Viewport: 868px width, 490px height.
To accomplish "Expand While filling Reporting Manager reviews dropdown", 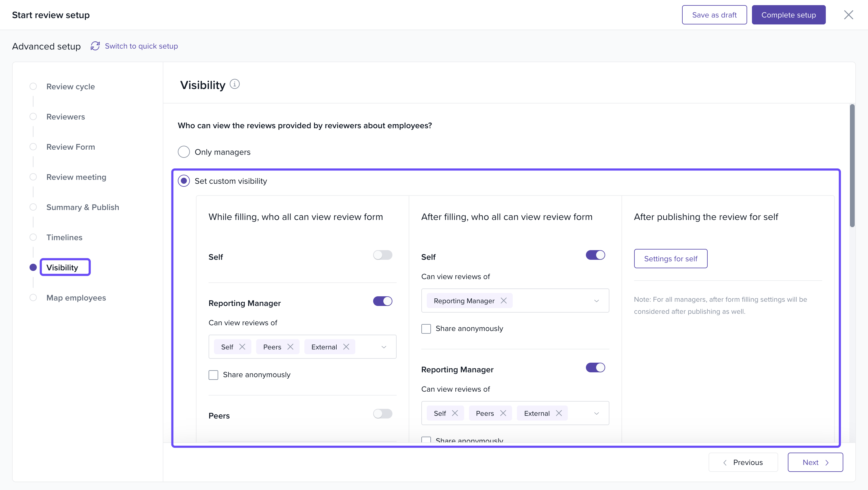I will click(x=384, y=347).
